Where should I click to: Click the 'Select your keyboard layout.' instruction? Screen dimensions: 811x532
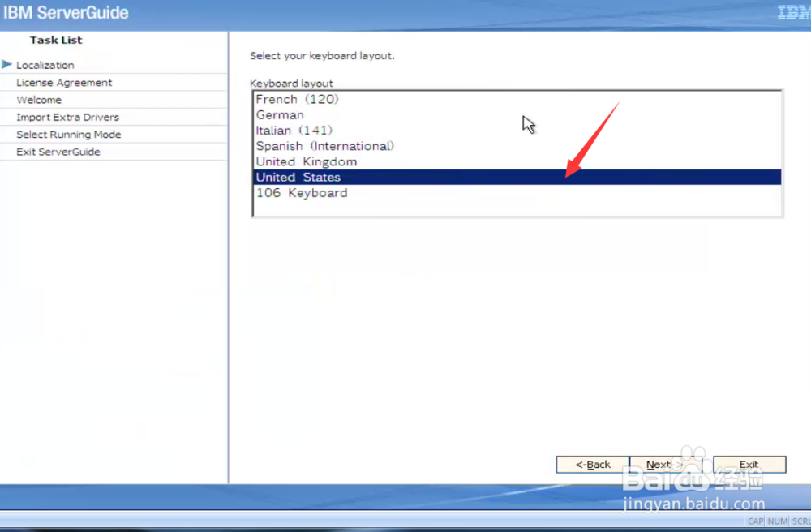click(x=322, y=56)
